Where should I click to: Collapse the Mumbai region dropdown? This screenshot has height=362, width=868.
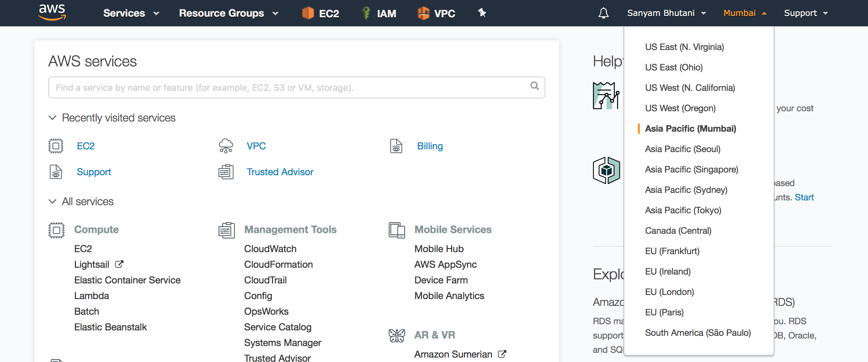(x=745, y=13)
